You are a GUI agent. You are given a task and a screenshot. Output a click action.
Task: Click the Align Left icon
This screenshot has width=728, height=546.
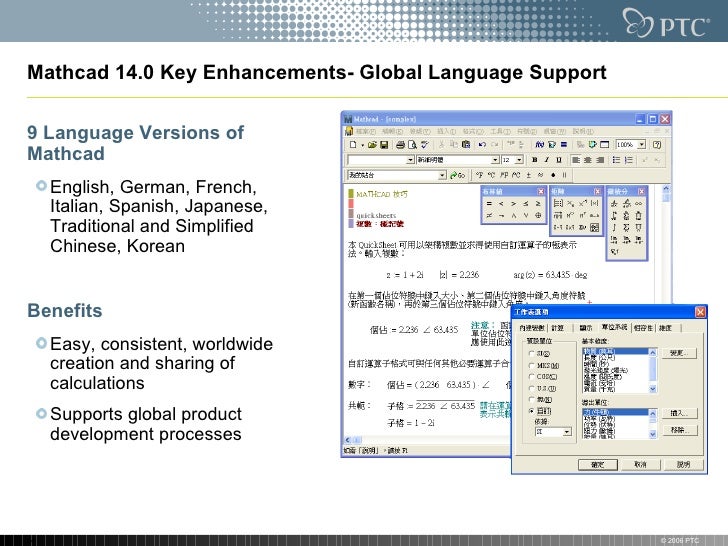[x=576, y=160]
